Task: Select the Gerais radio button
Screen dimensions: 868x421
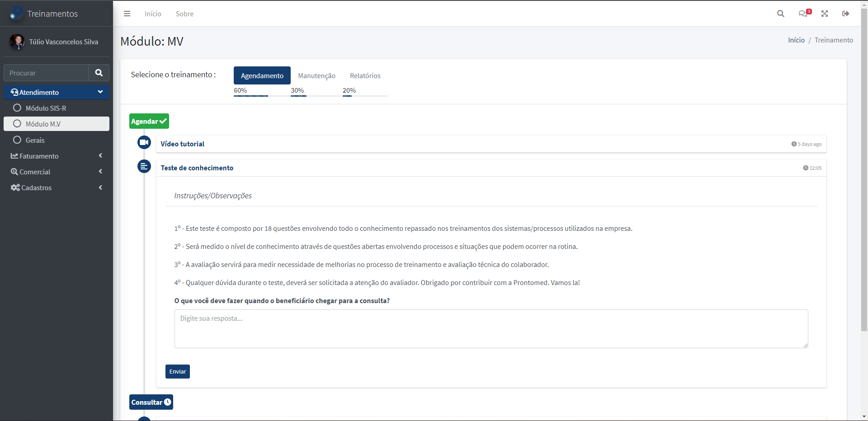Action: [x=17, y=140]
